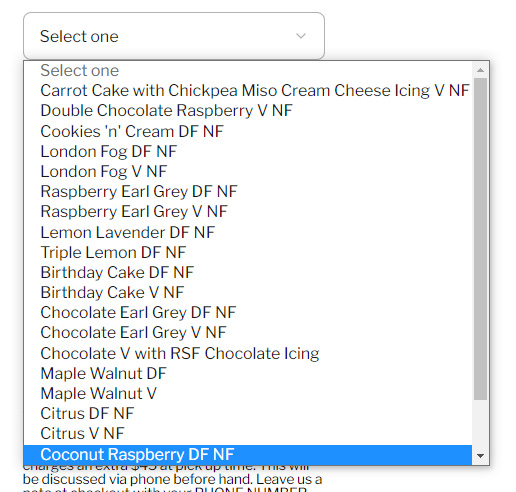Select Raspberry Earl Grey DF NF

click(248, 191)
